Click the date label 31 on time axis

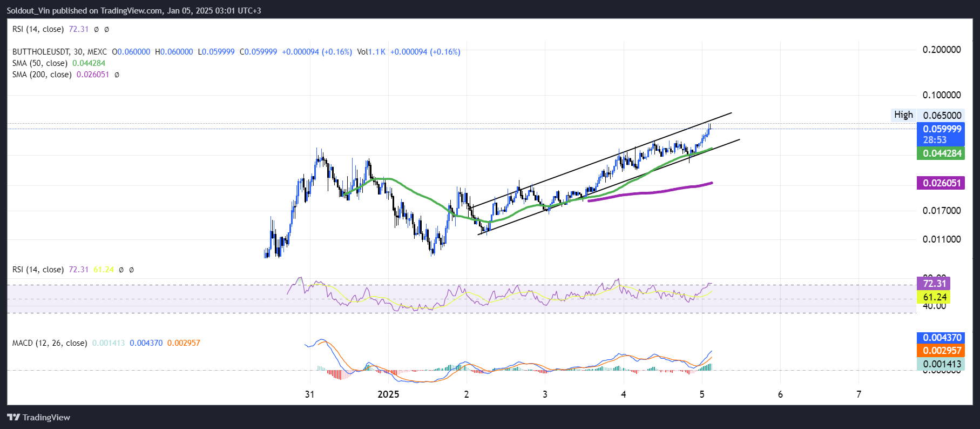click(309, 394)
